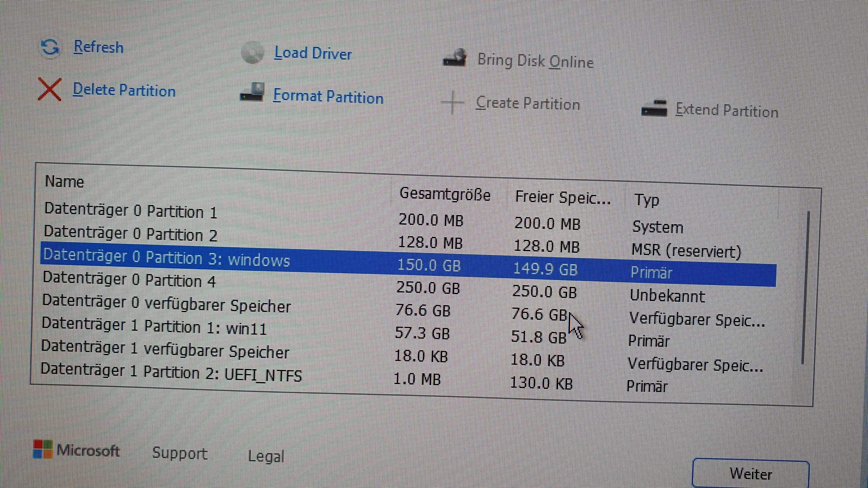Click the 1.0 MB total size cell

coord(417,379)
